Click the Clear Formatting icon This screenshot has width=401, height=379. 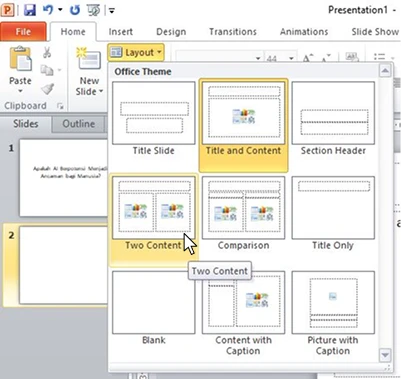click(x=351, y=57)
